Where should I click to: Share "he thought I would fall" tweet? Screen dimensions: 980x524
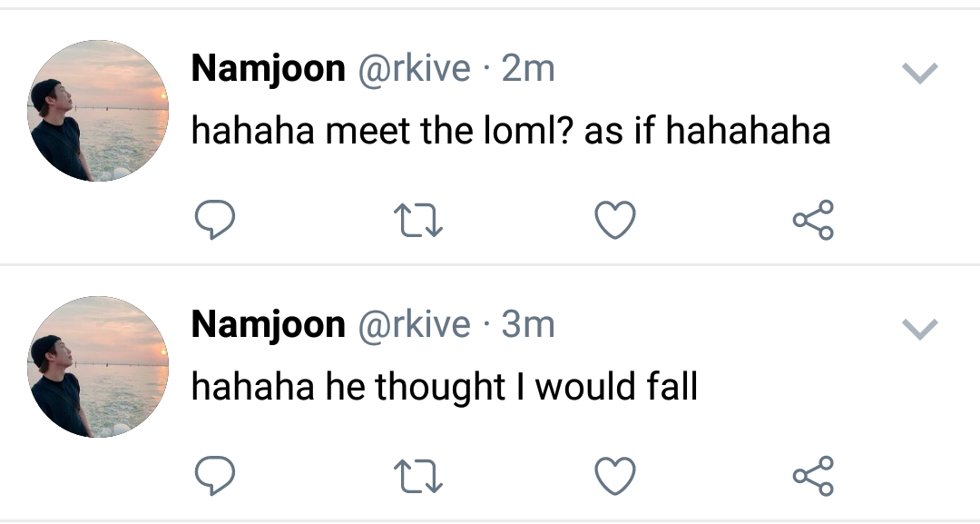point(813,476)
